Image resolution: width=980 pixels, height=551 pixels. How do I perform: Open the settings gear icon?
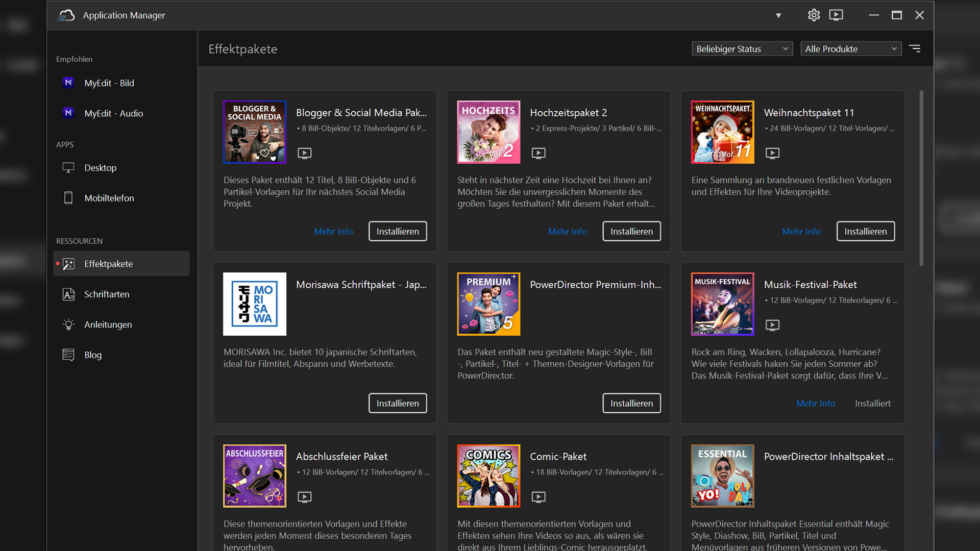point(814,15)
